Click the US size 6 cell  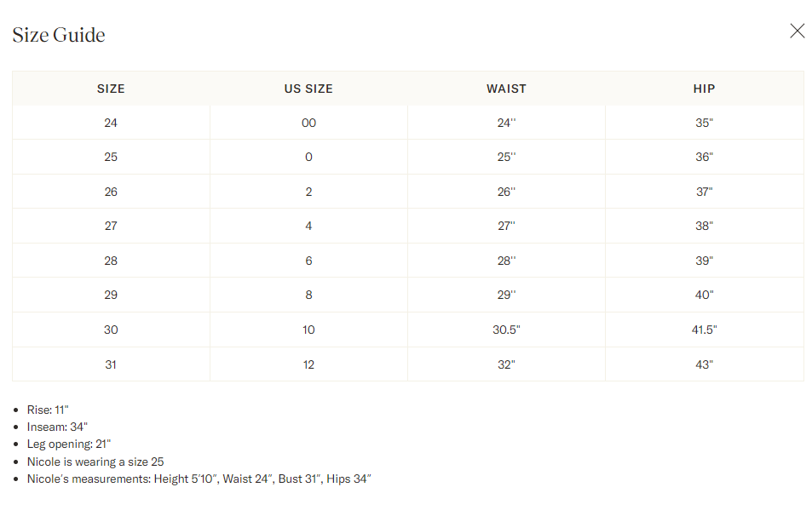coord(308,261)
